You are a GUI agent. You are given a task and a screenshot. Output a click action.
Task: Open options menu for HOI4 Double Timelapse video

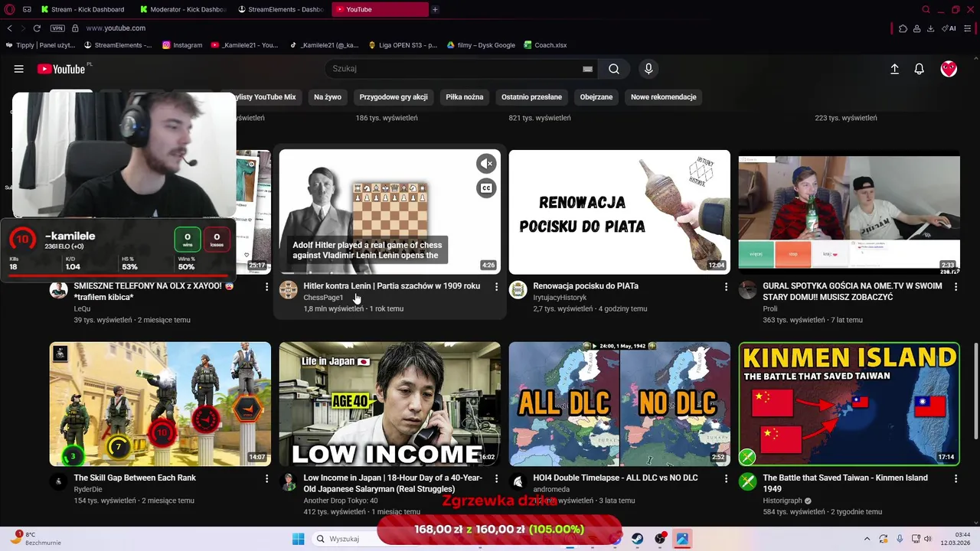(x=726, y=478)
